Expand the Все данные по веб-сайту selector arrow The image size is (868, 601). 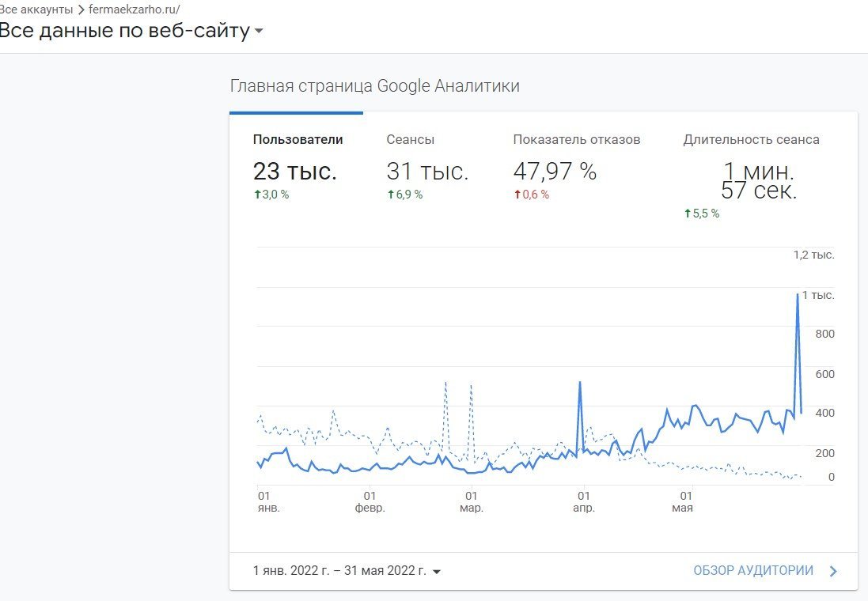click(x=259, y=32)
